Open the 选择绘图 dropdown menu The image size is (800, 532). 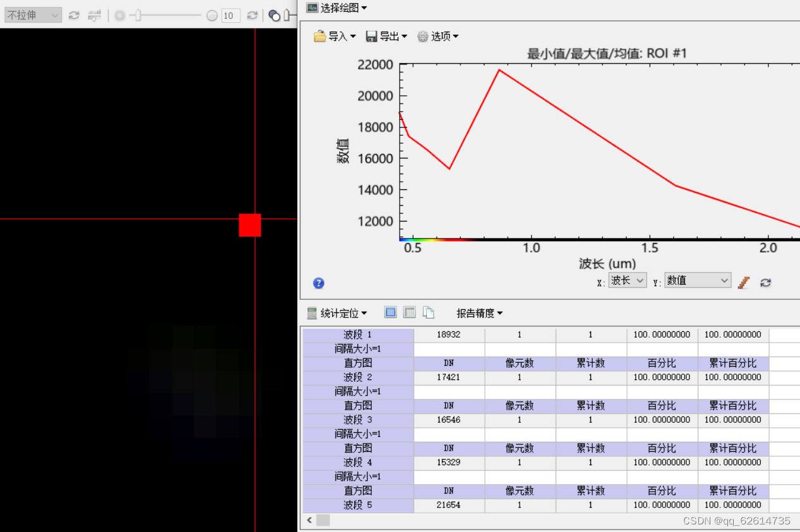coord(343,8)
